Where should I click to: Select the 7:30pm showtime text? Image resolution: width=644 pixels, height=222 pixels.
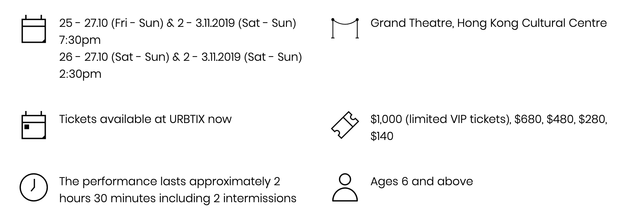[80, 40]
